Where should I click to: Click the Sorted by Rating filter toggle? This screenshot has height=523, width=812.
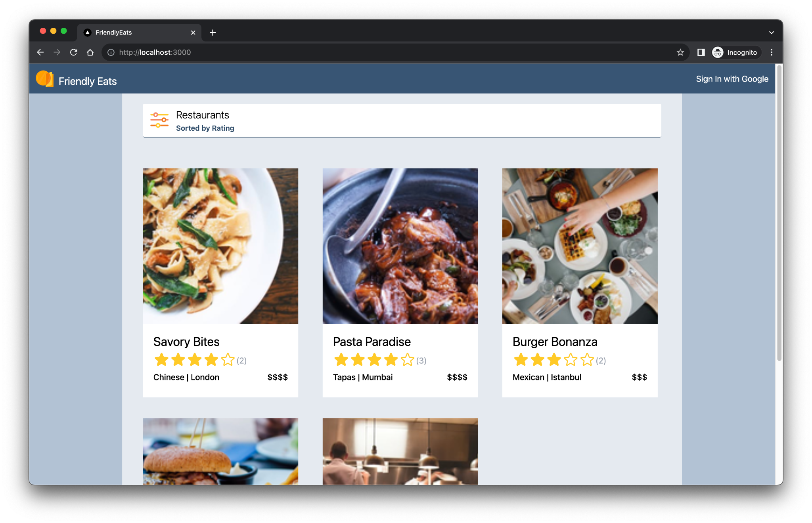[205, 128]
